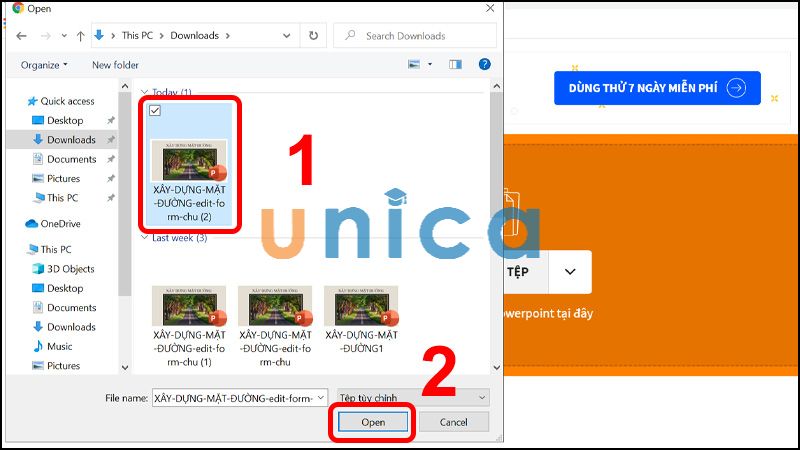The width and height of the screenshot is (800, 450).
Task: Click DÙNG THỬ 7 NGÀY MIỄN PHÍ button
Action: pyautogui.click(x=657, y=88)
